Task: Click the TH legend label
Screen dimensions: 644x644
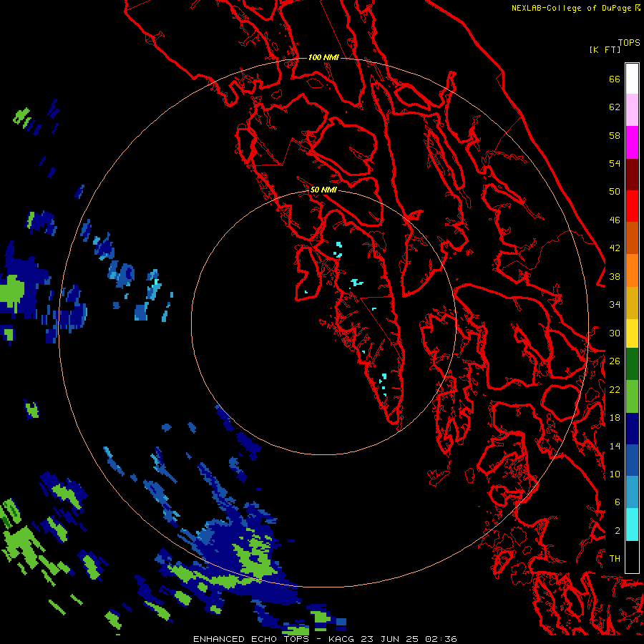Action: (615, 559)
